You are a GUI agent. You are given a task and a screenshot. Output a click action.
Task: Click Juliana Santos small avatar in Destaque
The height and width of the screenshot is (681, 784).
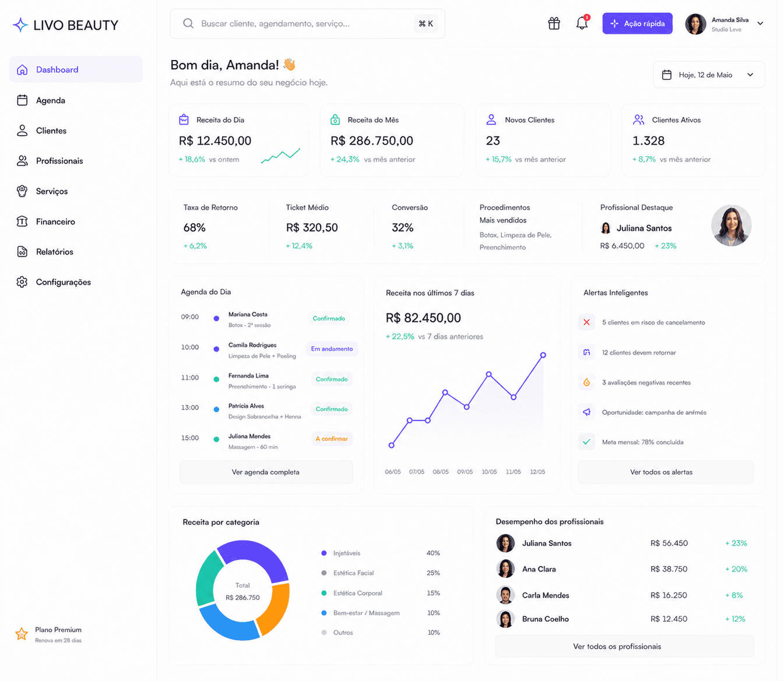[606, 228]
